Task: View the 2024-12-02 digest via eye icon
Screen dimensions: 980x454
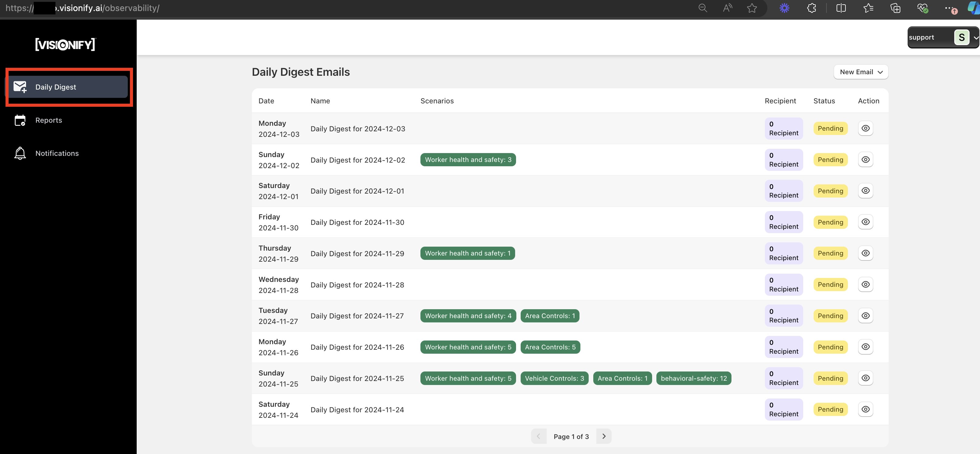Action: click(865, 160)
